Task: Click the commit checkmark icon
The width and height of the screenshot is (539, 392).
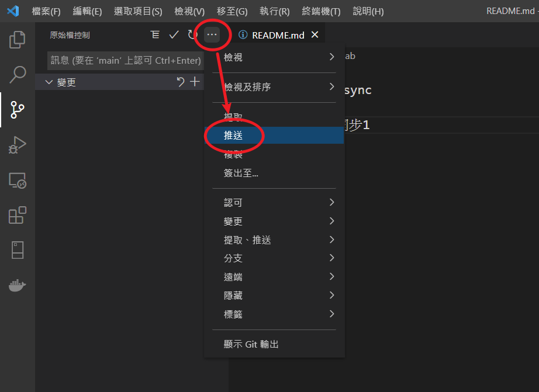Action: click(174, 34)
